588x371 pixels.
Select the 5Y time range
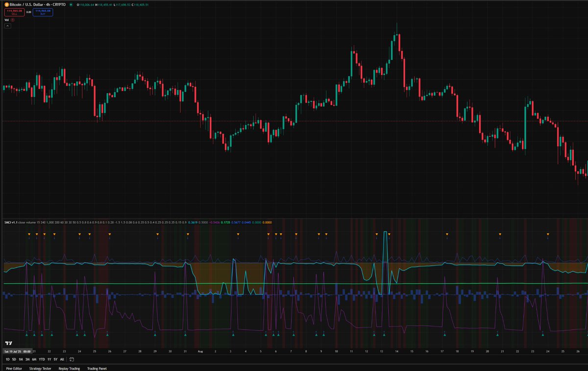pos(55,359)
